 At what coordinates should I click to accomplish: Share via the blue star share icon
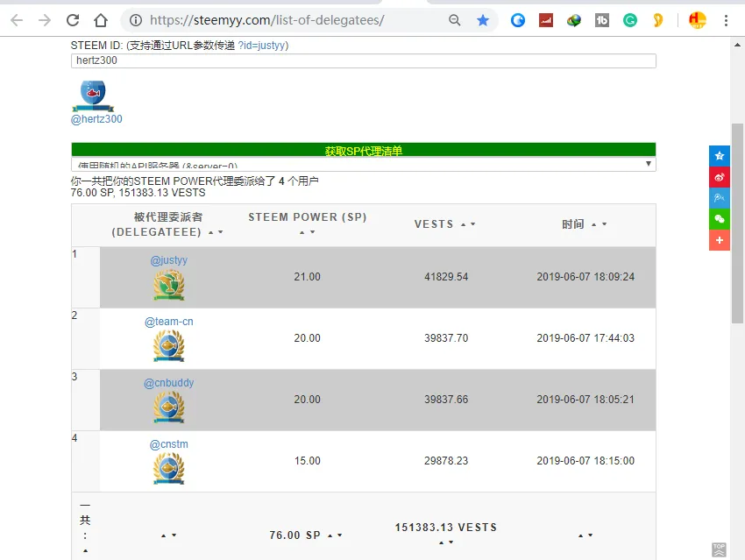tap(720, 156)
